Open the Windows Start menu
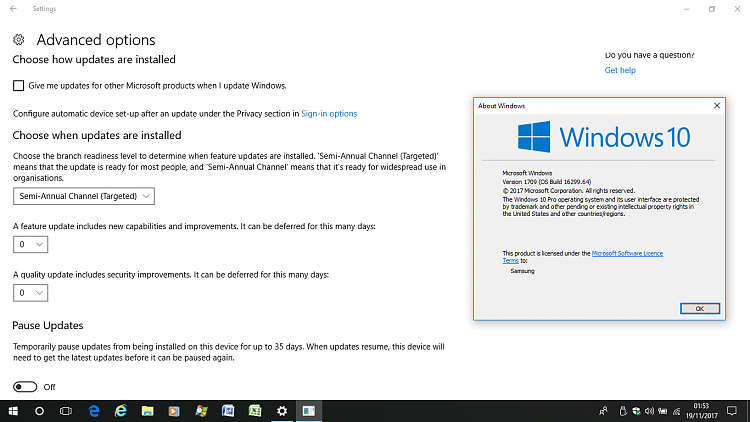This screenshot has height=422, width=750. click(13, 411)
